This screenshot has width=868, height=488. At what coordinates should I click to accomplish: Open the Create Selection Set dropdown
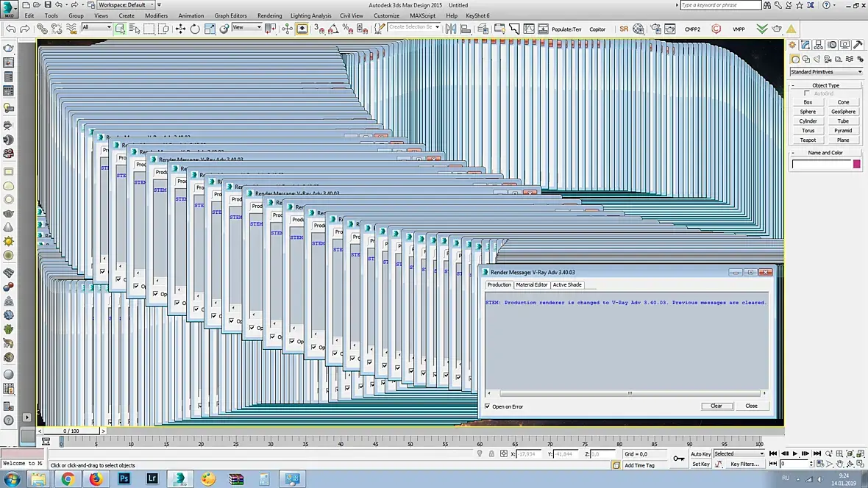point(413,27)
